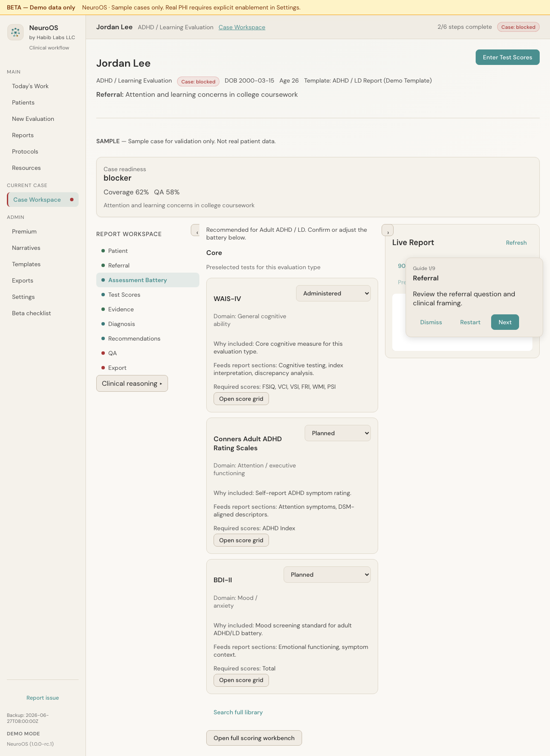Click the Coverage 62% value
Screen dimensions: 550x756
pos(126,192)
